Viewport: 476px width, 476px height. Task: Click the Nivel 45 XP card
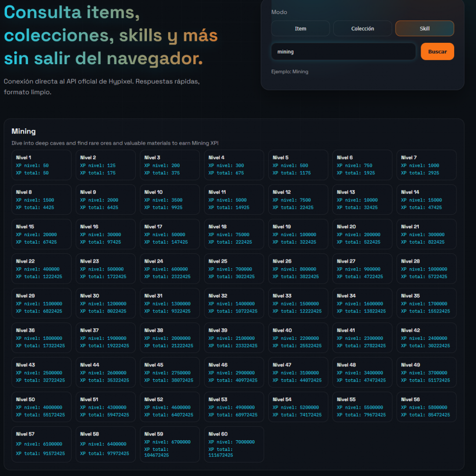pyautogui.click(x=170, y=372)
